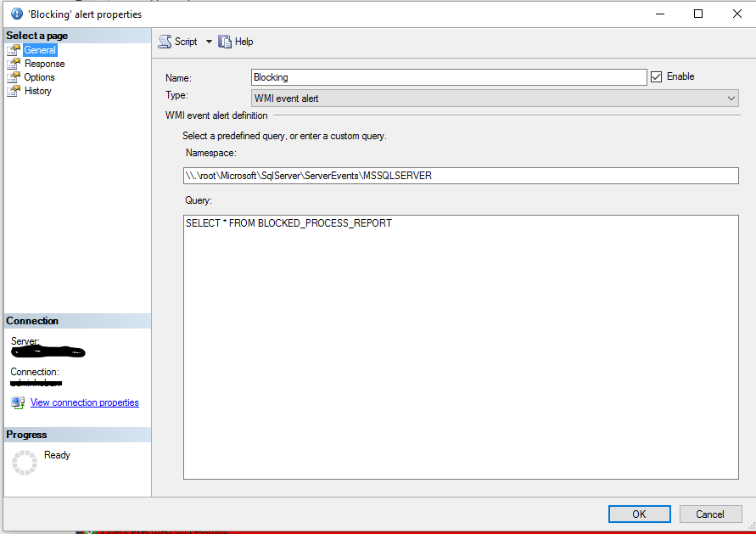Expand the Type combo box
Screen dimensions: 756x534
(x=731, y=98)
